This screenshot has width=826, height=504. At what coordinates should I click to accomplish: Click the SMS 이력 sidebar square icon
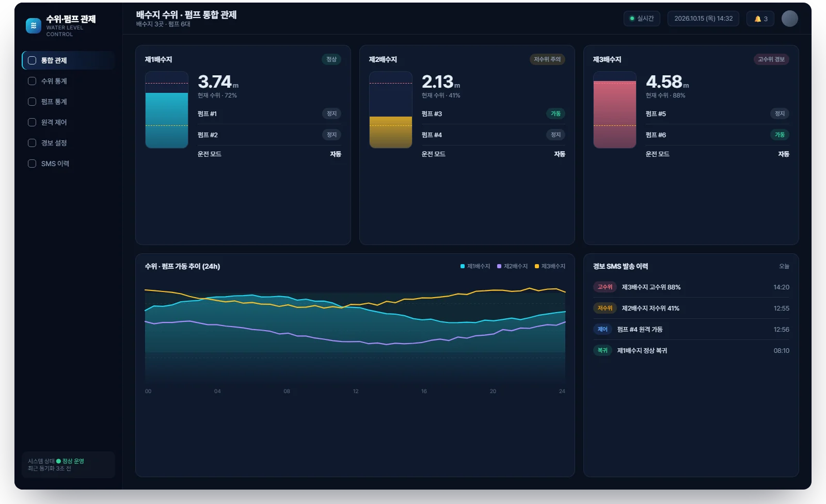click(x=32, y=164)
